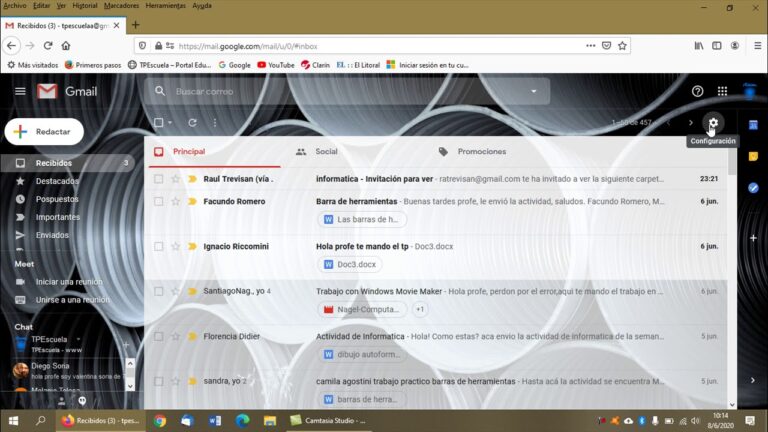Open Microsoft Word from the taskbar
Viewport: 768px width, 432px height.
coord(215,420)
